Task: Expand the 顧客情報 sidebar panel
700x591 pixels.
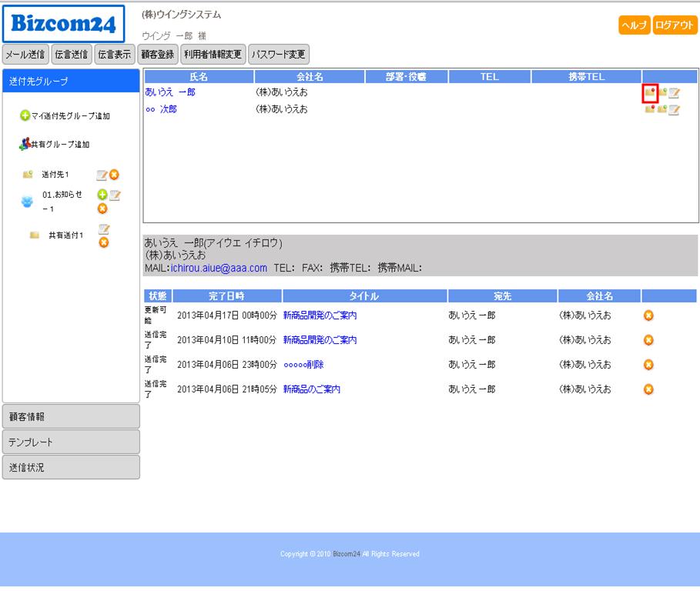Action: (x=71, y=416)
